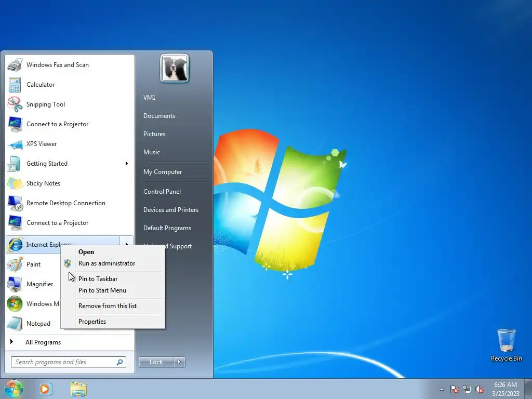The width and height of the screenshot is (532, 399).
Task: Click the search magnifier icon
Action: (120, 362)
